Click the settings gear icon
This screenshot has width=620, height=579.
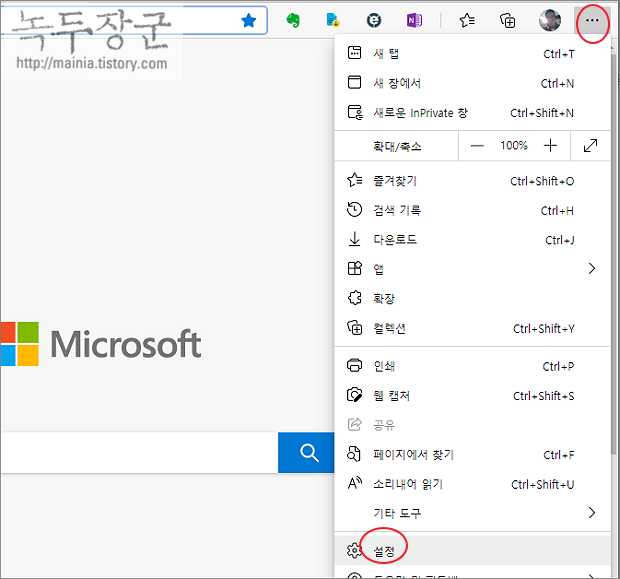354,550
